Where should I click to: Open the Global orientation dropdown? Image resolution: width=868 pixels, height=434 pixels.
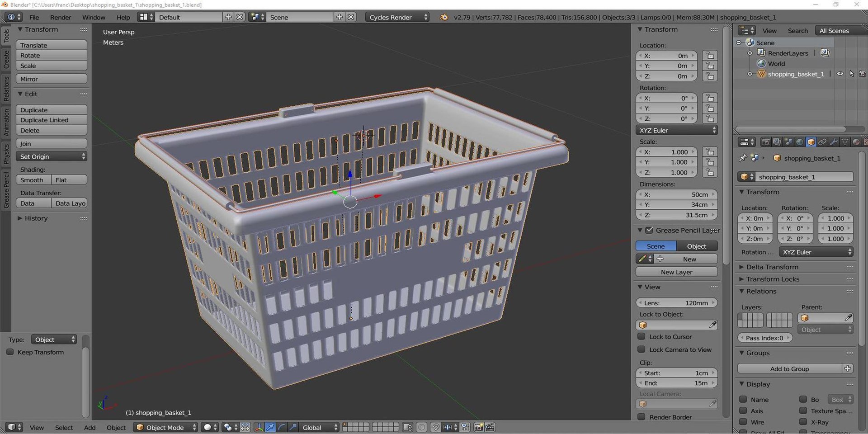pos(319,427)
